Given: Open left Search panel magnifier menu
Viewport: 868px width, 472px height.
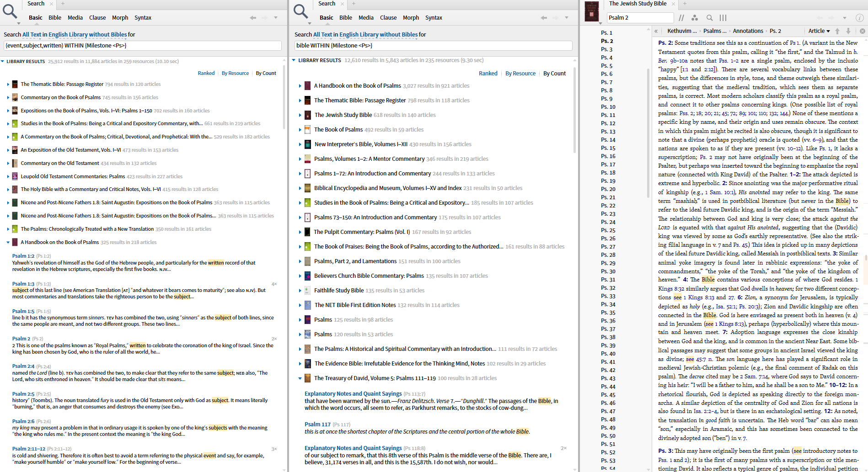Looking at the screenshot, I should 10,12.
